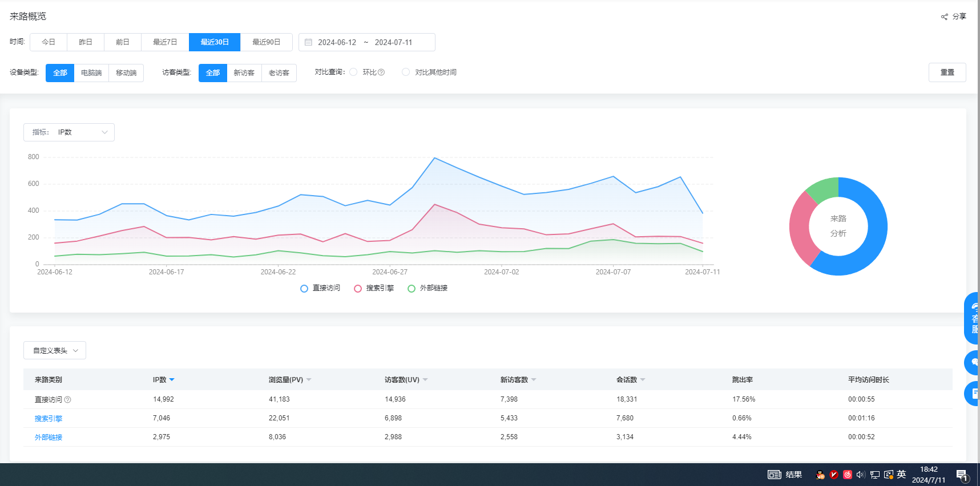This screenshot has width=980, height=486.
Task: Select the 对比其他时间 radio button
Action: pos(406,72)
